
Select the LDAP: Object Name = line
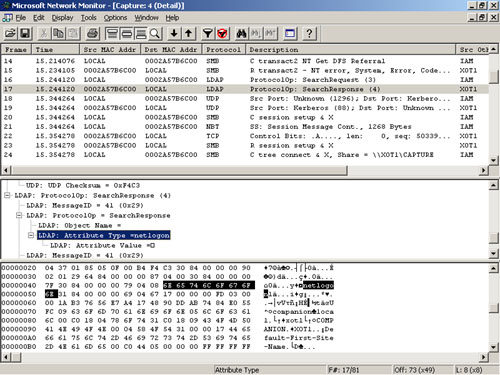tap(79, 225)
